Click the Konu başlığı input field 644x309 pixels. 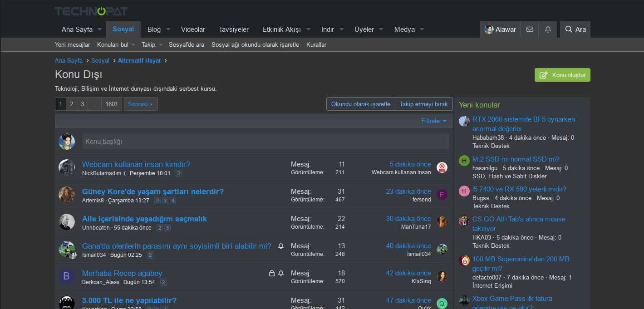click(265, 142)
